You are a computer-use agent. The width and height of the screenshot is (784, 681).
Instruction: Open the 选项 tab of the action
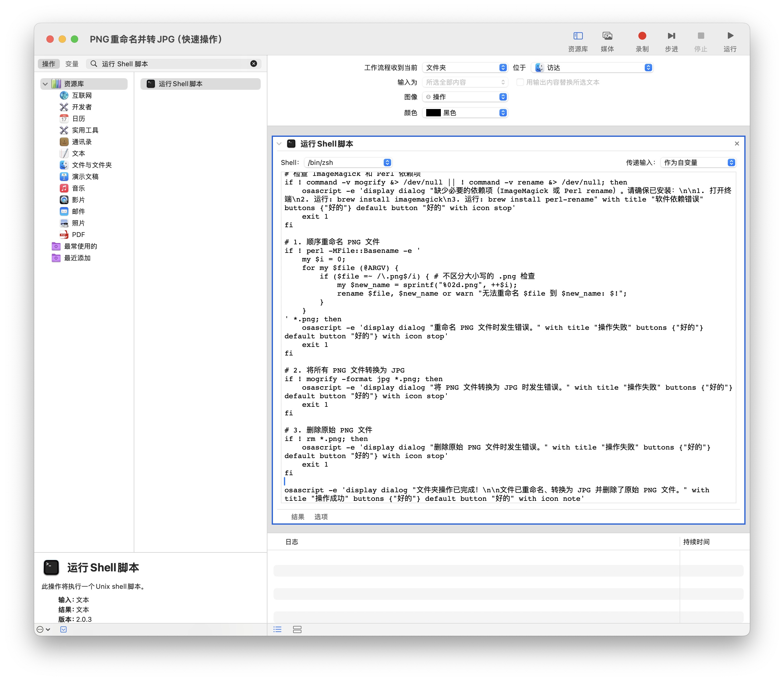[x=321, y=516]
